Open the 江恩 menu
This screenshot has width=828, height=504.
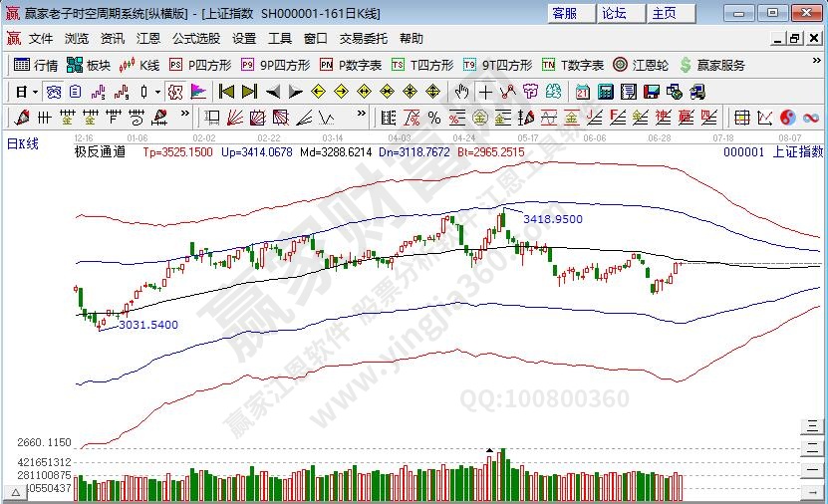147,39
